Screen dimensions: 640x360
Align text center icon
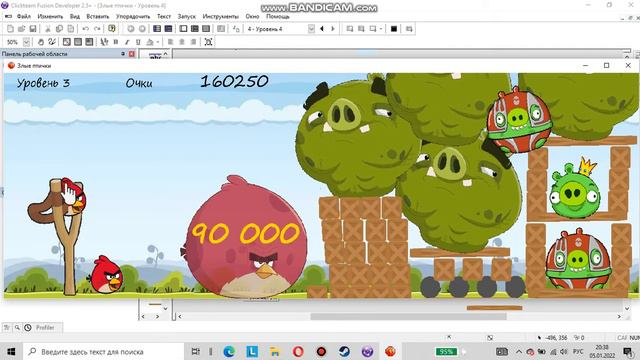coord(182,42)
